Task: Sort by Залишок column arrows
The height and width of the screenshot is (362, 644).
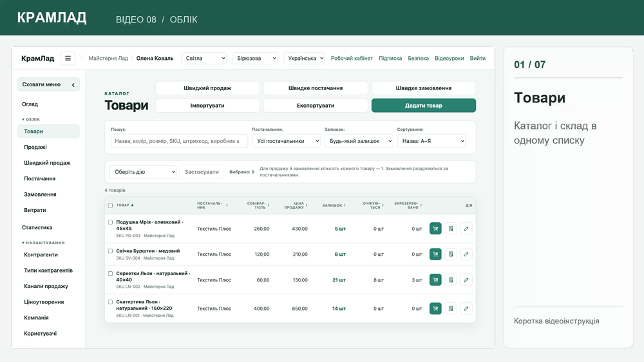Action: [345, 205]
